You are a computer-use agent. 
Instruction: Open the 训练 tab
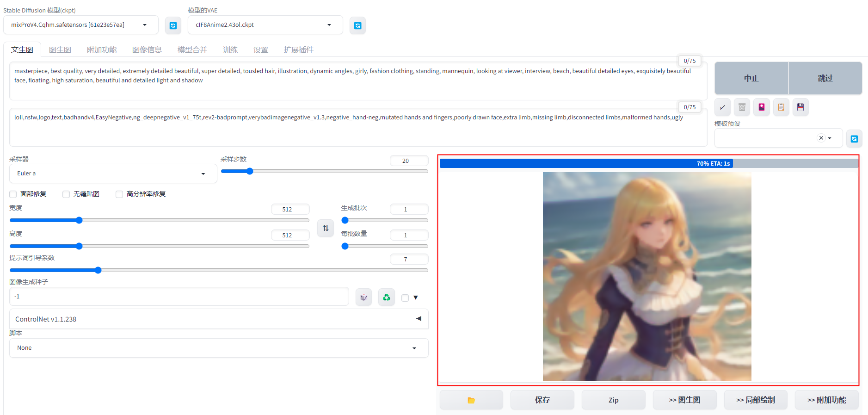[x=230, y=50]
